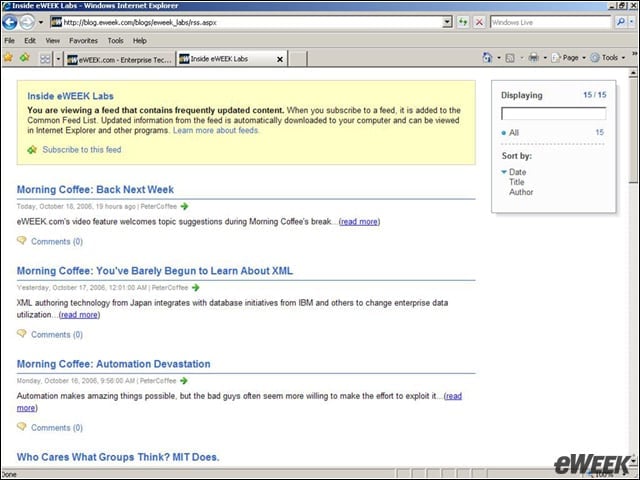Open the Tools toolbar dropdown

pyautogui.click(x=608, y=58)
